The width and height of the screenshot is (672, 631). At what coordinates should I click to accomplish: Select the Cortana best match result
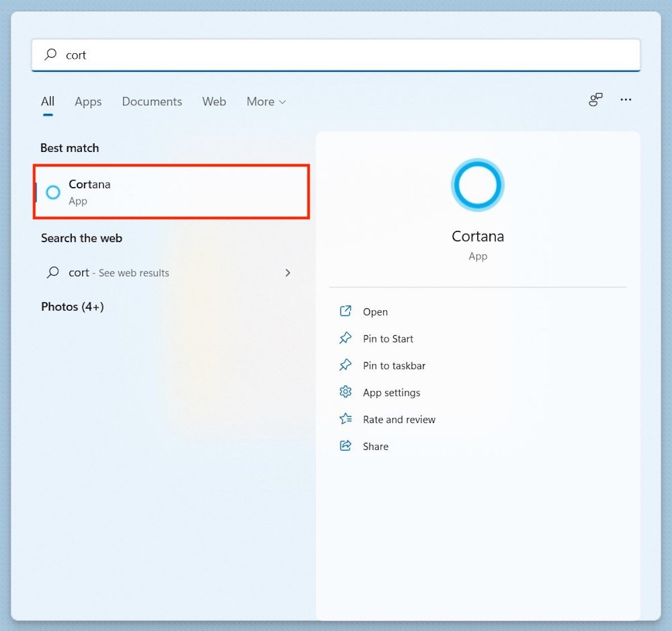point(171,192)
